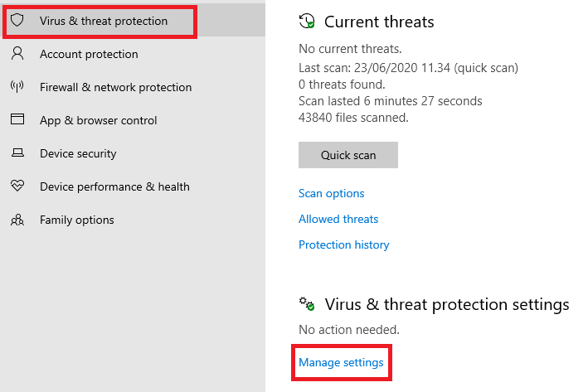Click the shield icon for Virus & threat protection
The height and width of the screenshot is (392, 588).
pos(17,21)
